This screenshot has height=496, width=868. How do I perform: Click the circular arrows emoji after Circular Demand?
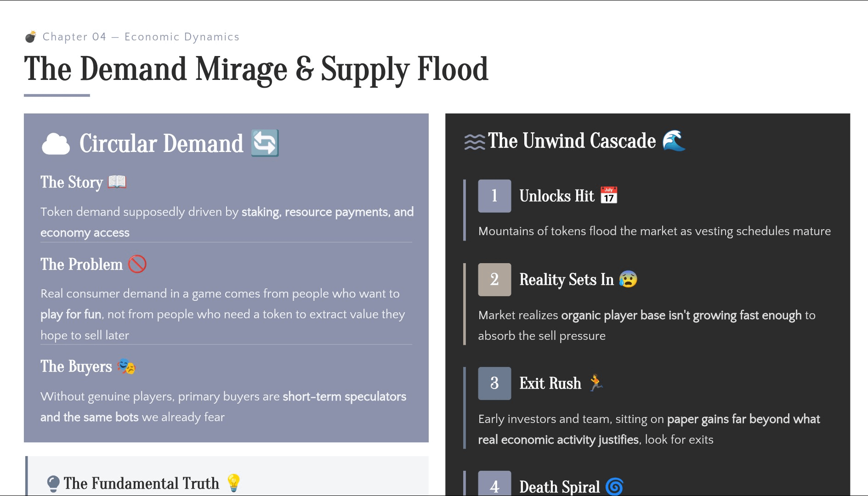click(265, 143)
